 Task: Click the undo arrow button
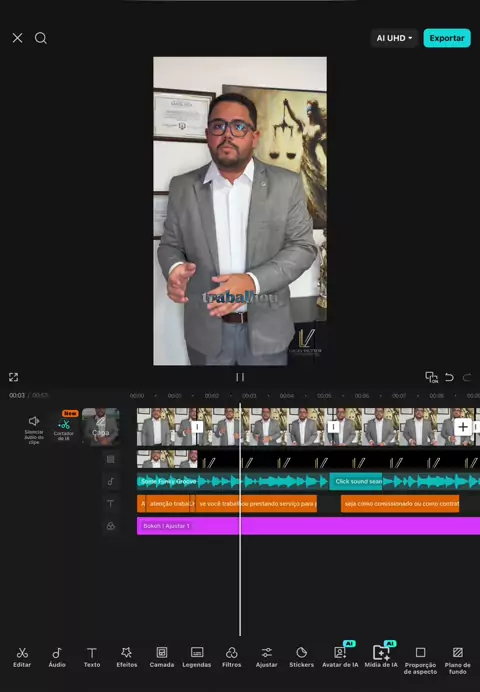pyautogui.click(x=449, y=377)
